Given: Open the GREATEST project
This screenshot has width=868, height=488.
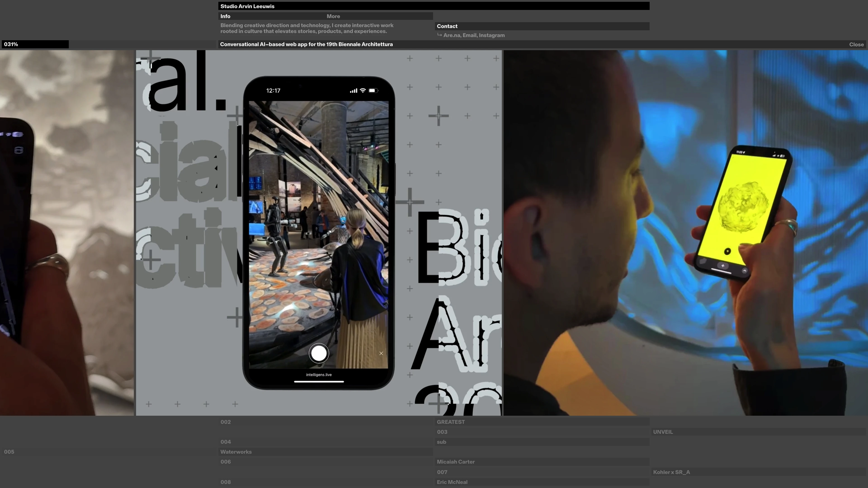Looking at the screenshot, I should pyautogui.click(x=451, y=422).
